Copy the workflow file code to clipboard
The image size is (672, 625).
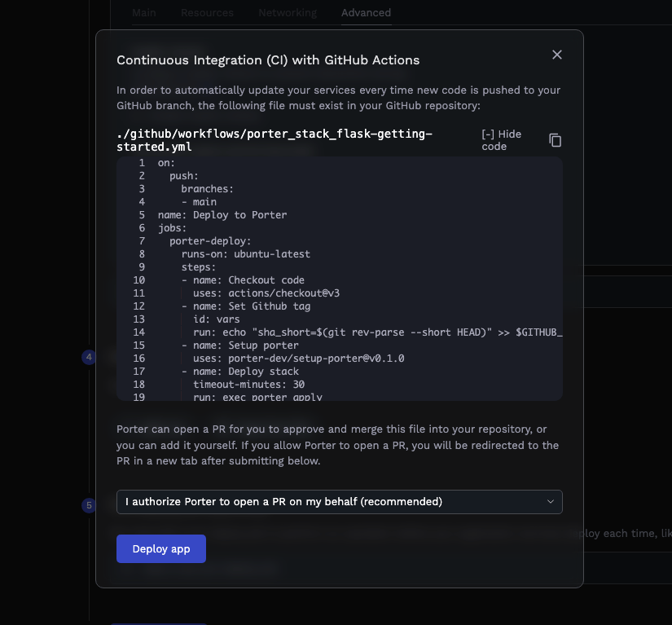tap(555, 140)
